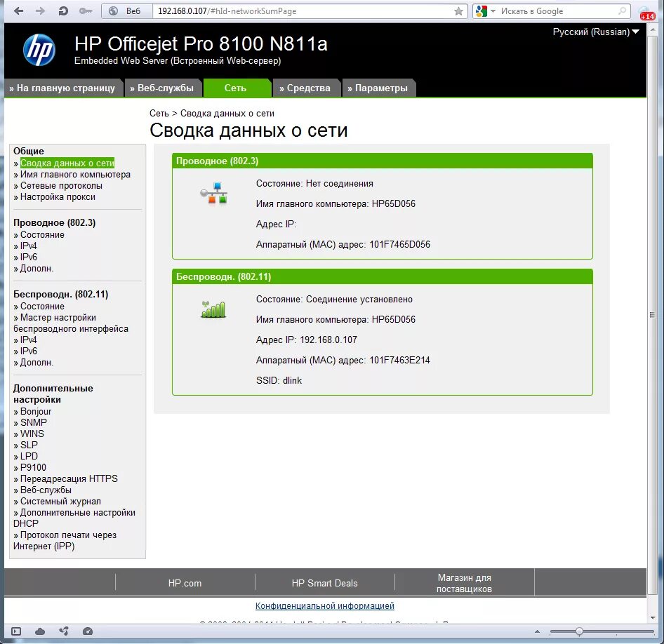Open the Средства tab

[305, 88]
